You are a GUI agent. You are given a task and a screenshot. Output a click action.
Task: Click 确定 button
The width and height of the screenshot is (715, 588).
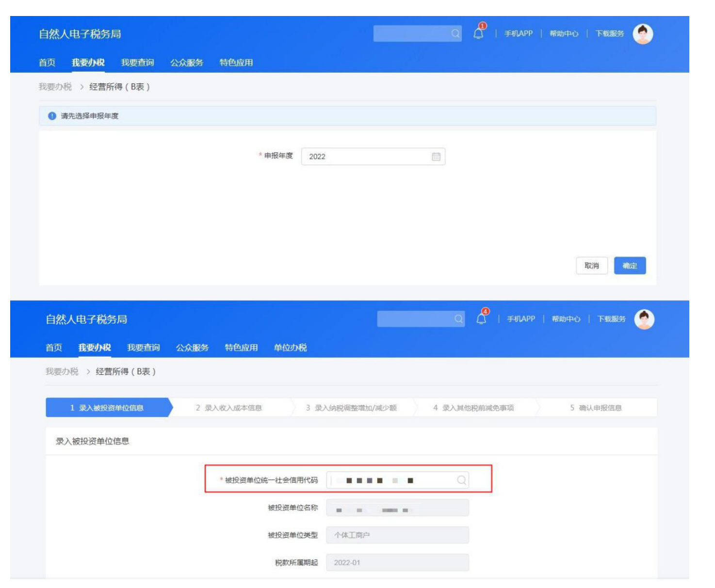pyautogui.click(x=630, y=266)
